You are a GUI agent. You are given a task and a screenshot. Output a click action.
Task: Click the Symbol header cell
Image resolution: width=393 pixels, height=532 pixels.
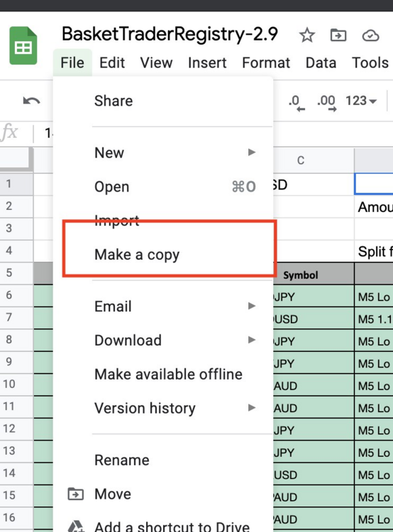pyautogui.click(x=314, y=275)
